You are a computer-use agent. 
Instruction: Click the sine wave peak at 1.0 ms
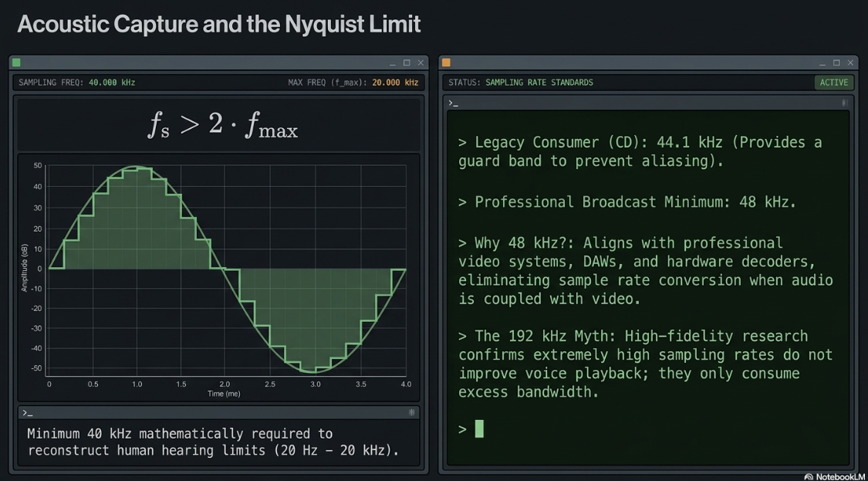click(137, 167)
